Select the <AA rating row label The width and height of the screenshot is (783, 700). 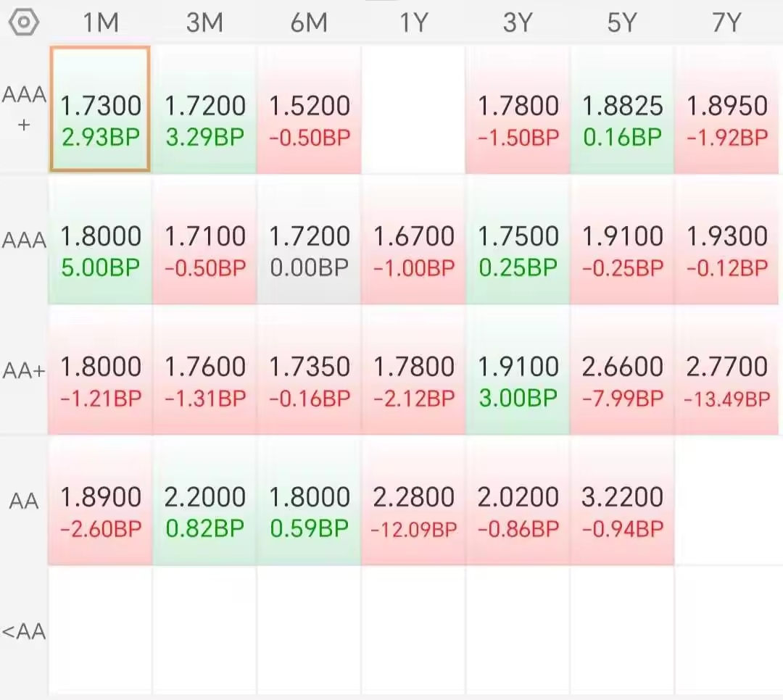(x=24, y=632)
